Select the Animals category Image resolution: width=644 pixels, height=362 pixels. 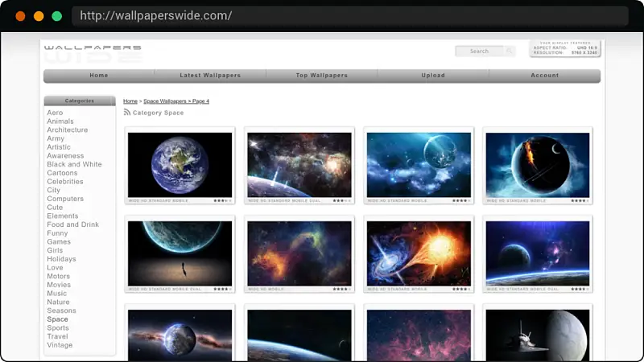[60, 121]
